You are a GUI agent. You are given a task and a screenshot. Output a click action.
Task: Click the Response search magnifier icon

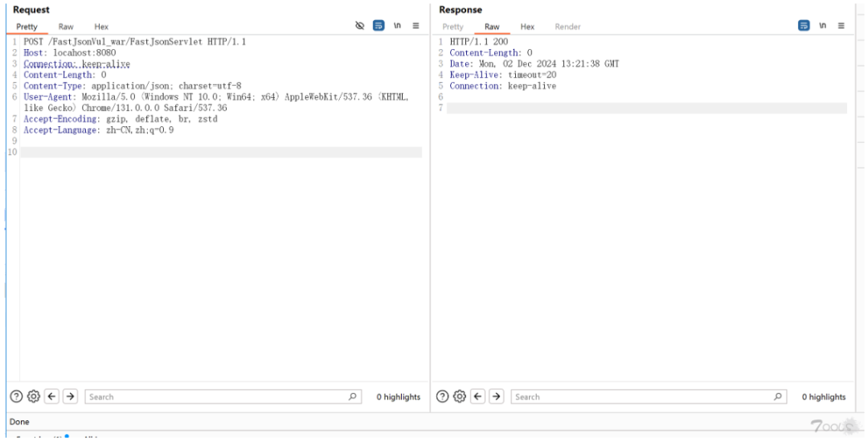[778, 397]
